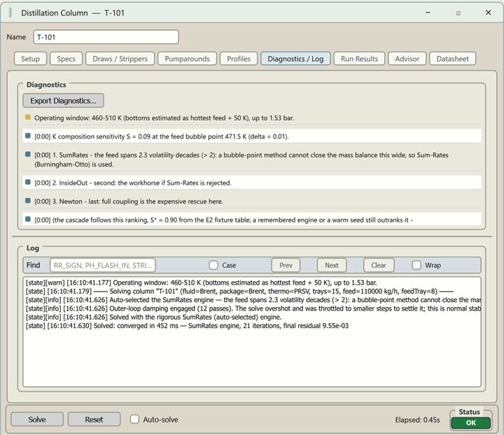This screenshot has height=435, width=504.
Task: Click the blue marker beside 2. InsideOut entry
Action: [x=27, y=182]
